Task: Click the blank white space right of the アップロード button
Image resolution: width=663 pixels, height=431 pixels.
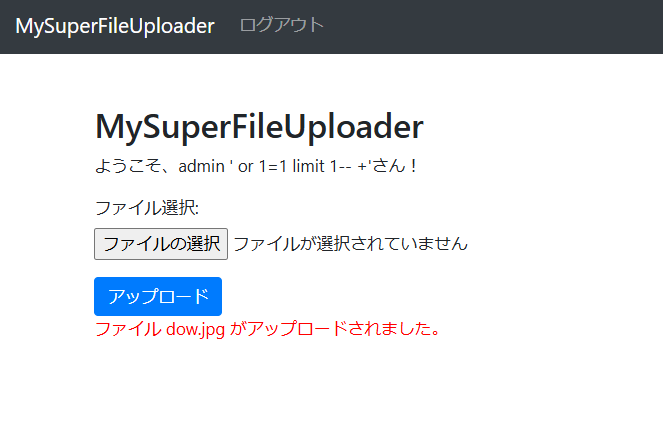Action: [x=423, y=296]
